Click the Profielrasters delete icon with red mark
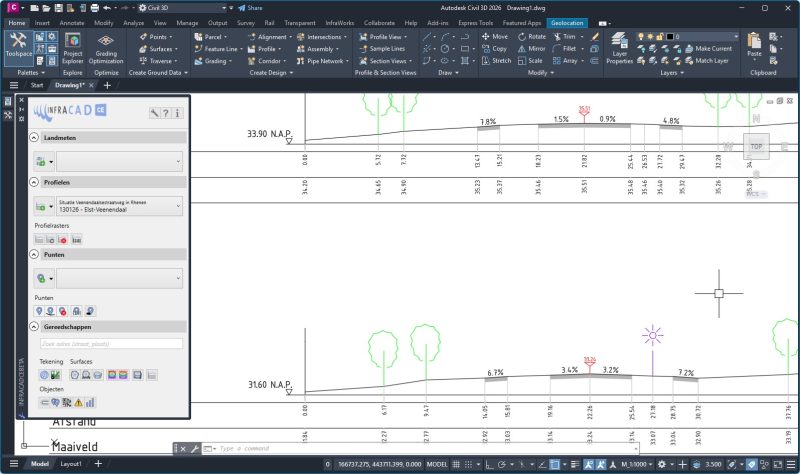This screenshot has width=800, height=474. click(x=63, y=240)
